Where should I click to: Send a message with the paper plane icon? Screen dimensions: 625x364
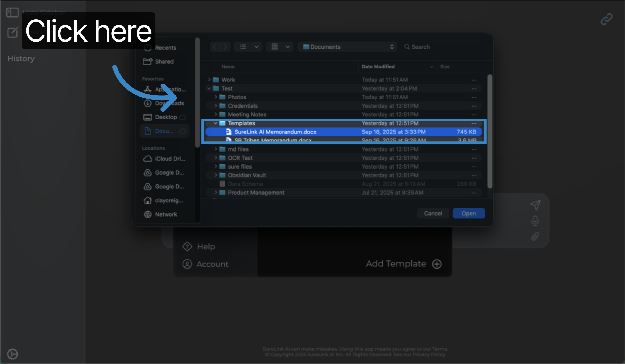pyautogui.click(x=535, y=205)
